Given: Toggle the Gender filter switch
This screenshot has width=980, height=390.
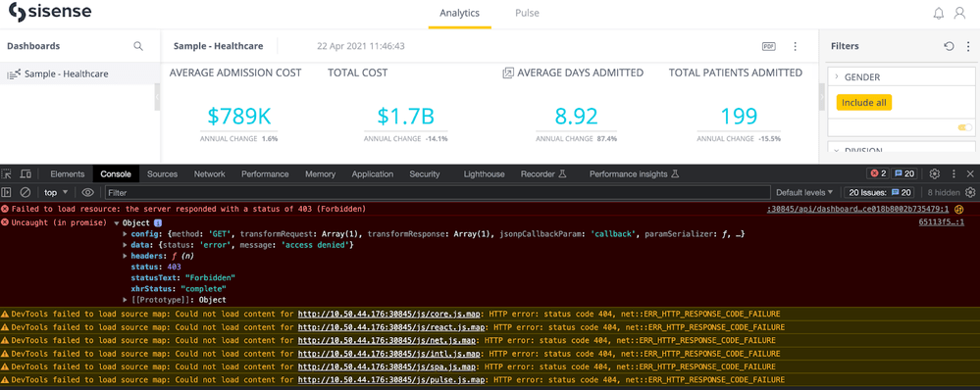Looking at the screenshot, I should 965,127.
